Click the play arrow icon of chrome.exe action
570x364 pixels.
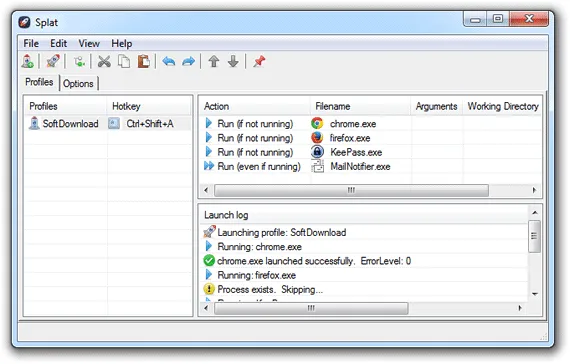(209, 123)
